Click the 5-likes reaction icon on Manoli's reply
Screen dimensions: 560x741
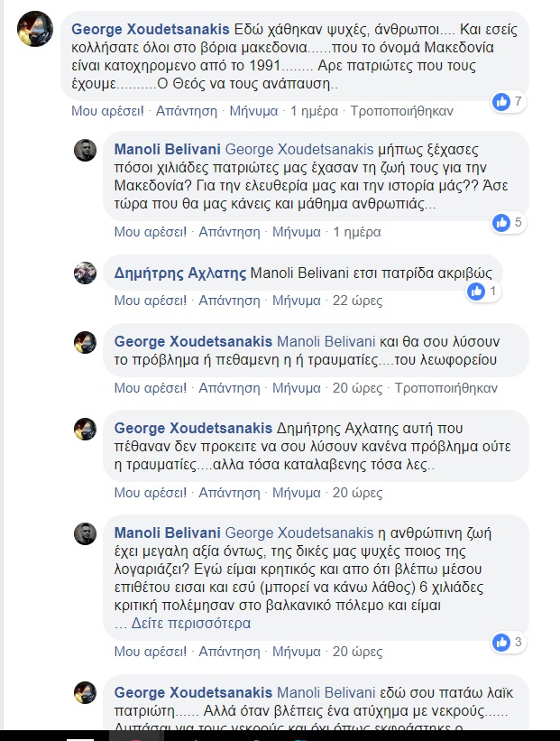501,222
